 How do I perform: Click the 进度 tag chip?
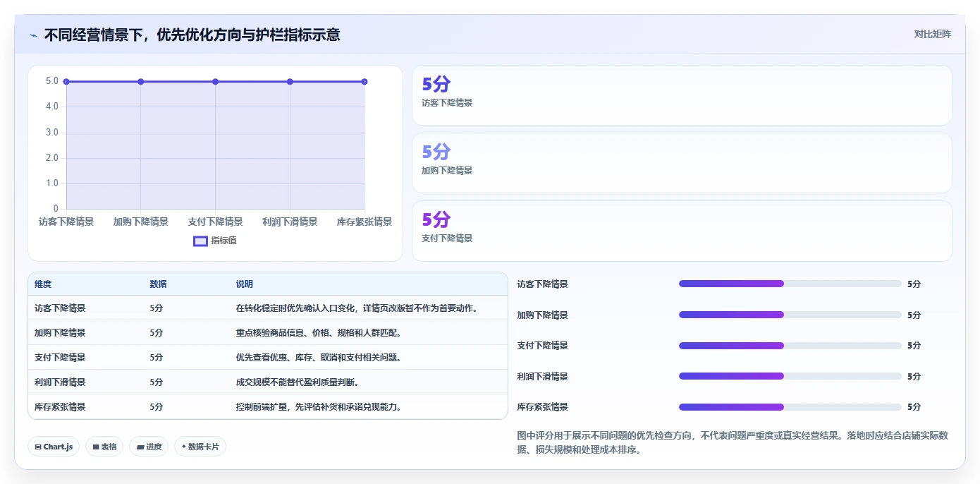click(149, 447)
